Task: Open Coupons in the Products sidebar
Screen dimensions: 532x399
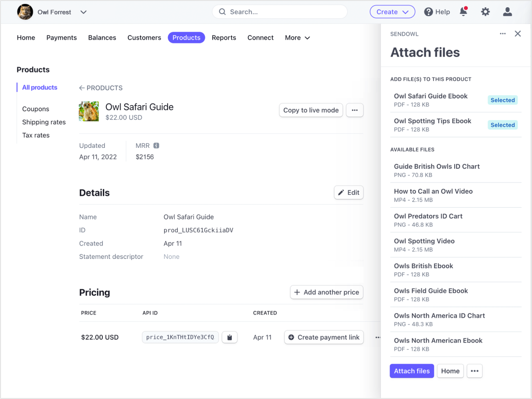Action: point(36,109)
